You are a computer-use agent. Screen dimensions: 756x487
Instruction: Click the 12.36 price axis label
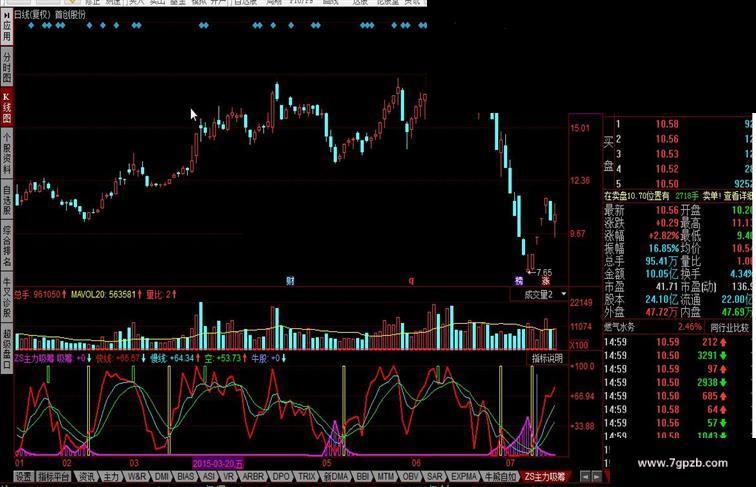[x=580, y=181]
